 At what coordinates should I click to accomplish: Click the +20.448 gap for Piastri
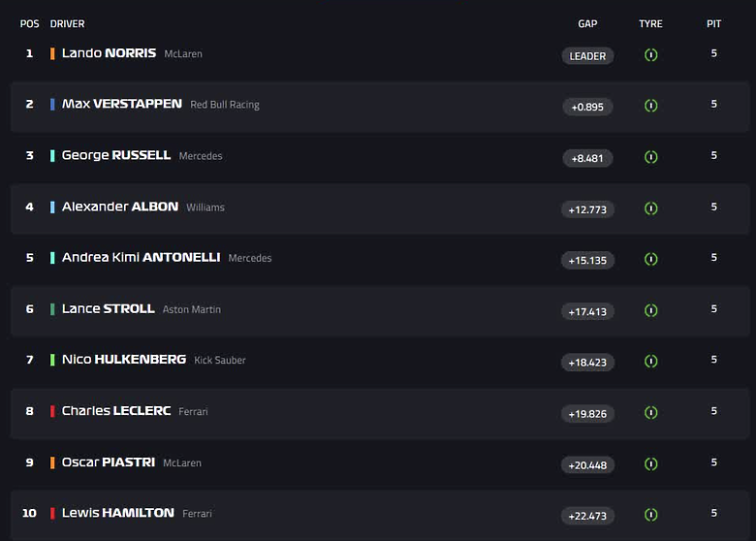[x=587, y=465]
